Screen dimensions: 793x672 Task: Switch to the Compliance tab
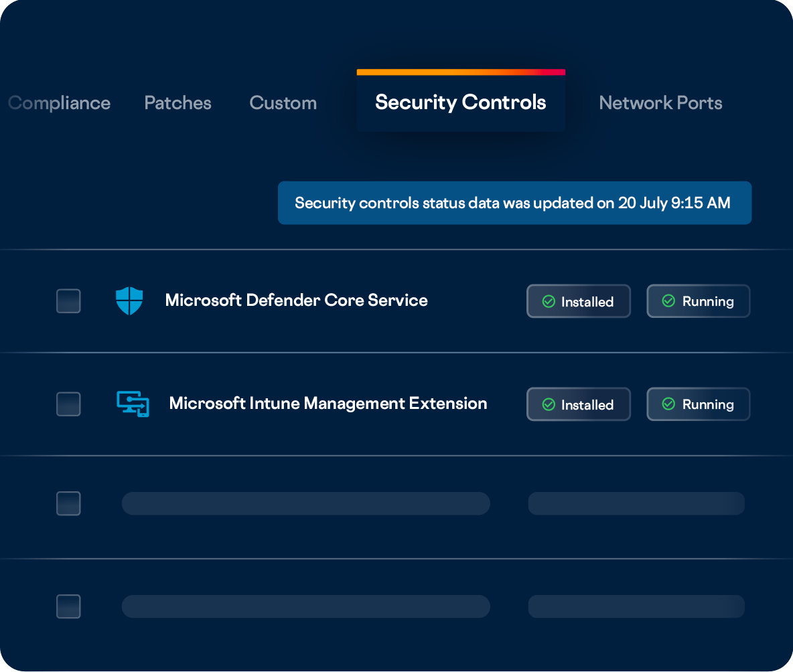(60, 103)
